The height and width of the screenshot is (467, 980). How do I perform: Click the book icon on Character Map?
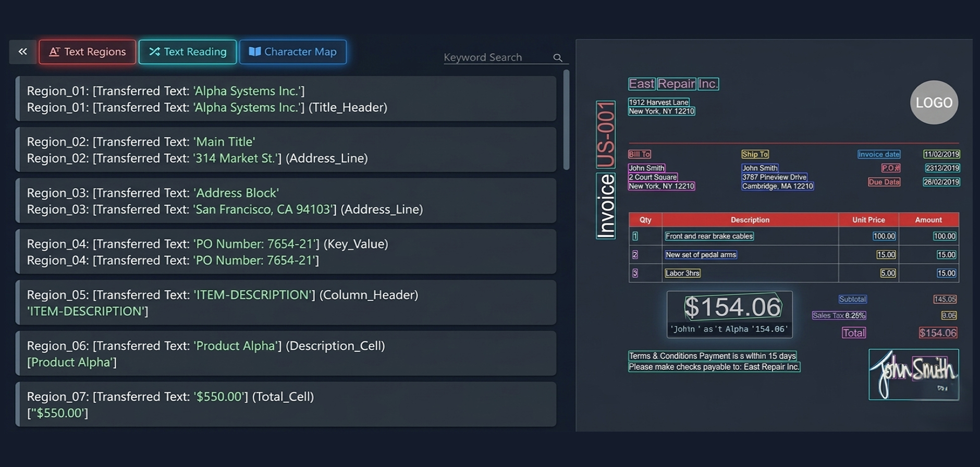pos(254,52)
